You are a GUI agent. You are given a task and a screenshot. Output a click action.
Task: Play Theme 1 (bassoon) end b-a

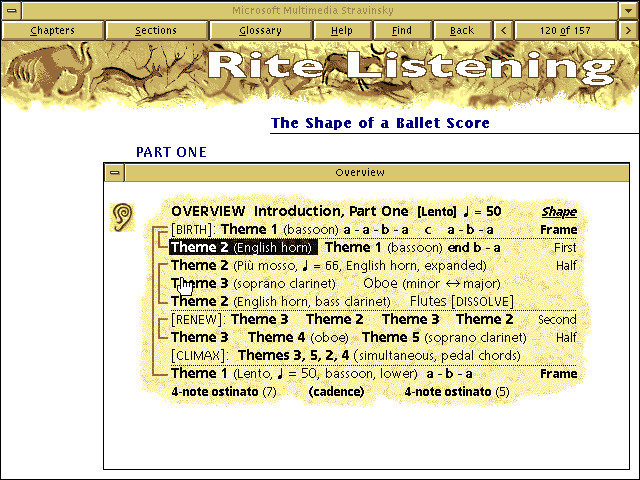pyautogui.click(x=413, y=247)
